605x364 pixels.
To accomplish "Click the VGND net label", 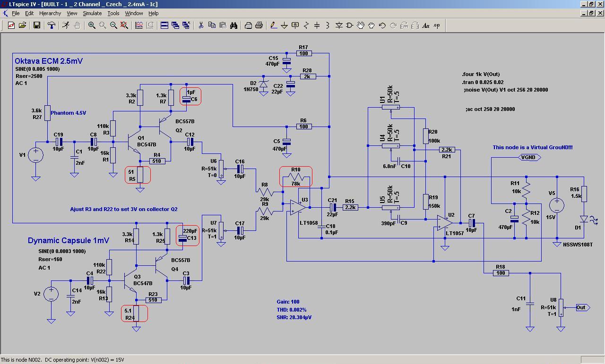I will pyautogui.click(x=528, y=157).
